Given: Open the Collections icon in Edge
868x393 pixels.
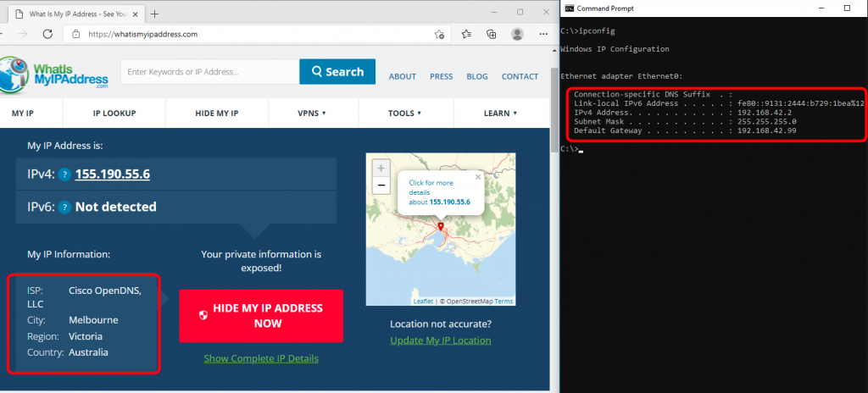Looking at the screenshot, I should point(491,35).
